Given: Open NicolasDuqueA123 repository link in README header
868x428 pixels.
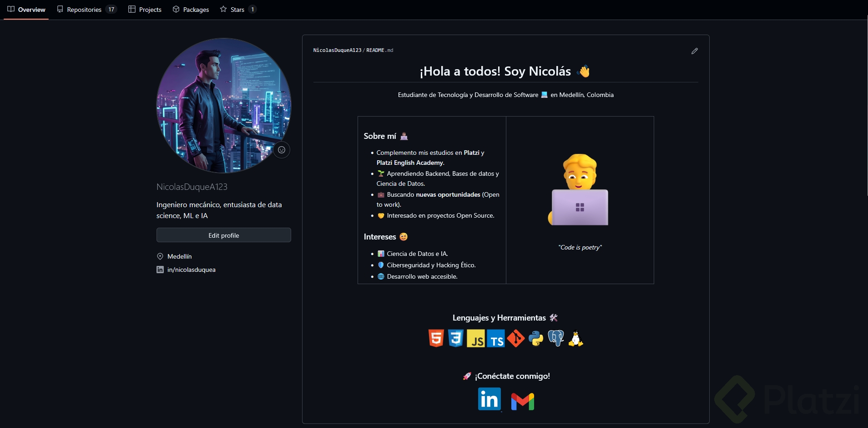Looking at the screenshot, I should click(337, 50).
